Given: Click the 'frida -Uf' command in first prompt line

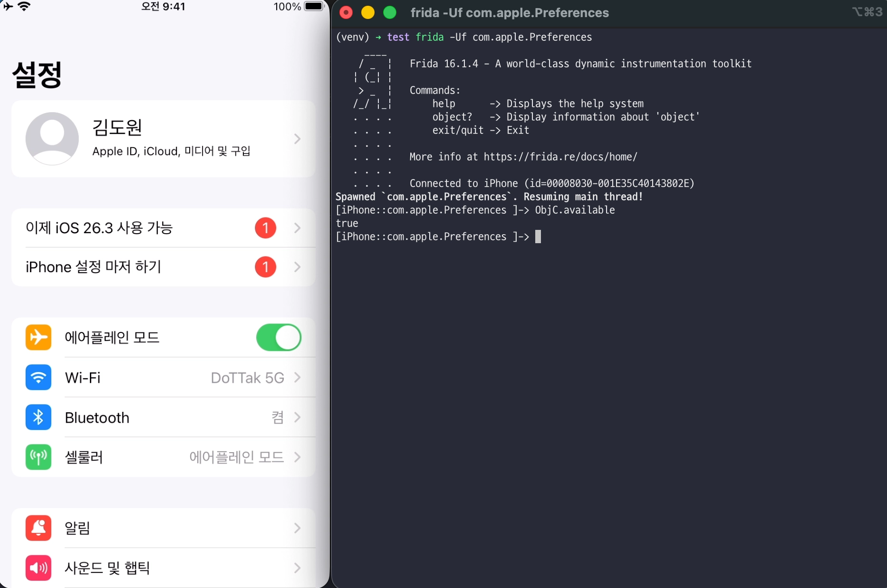Looking at the screenshot, I should (441, 37).
